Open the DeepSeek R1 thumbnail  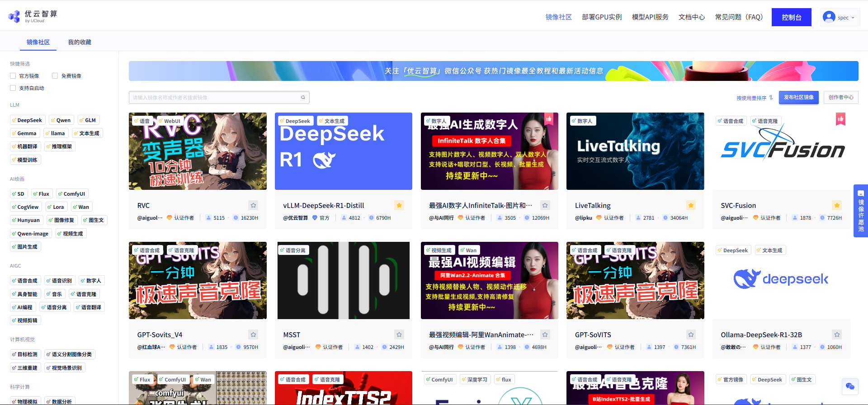tap(344, 151)
